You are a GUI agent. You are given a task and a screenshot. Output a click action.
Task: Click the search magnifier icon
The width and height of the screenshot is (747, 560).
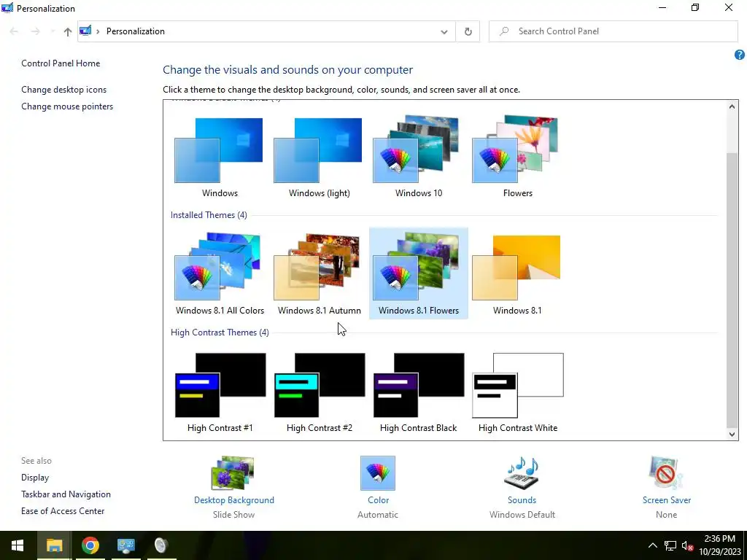pyautogui.click(x=503, y=31)
